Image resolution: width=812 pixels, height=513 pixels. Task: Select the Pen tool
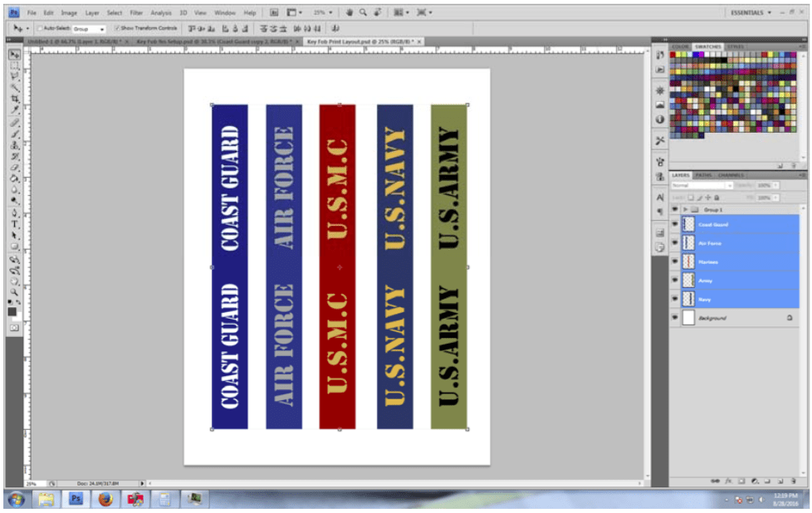pos(14,213)
